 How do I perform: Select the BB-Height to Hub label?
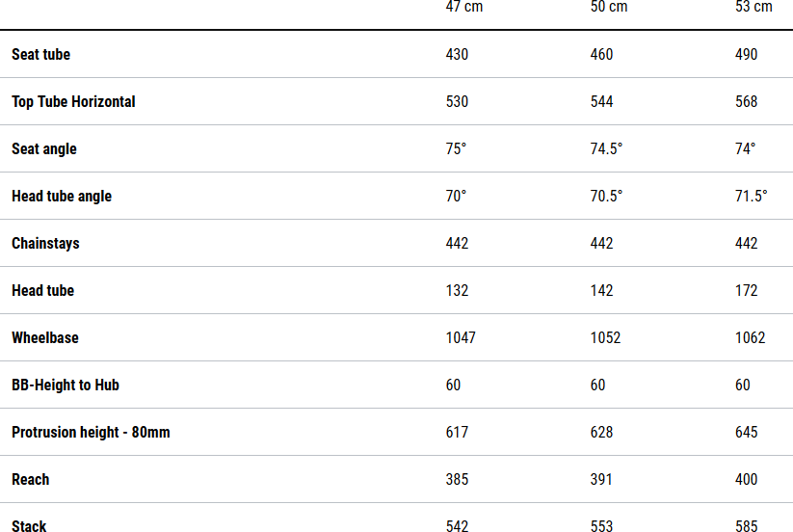click(66, 386)
